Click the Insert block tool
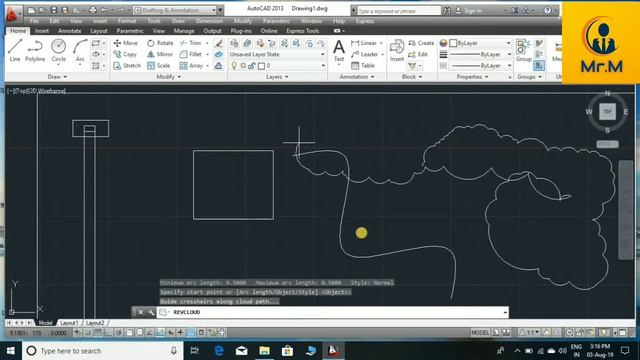 [x=397, y=50]
